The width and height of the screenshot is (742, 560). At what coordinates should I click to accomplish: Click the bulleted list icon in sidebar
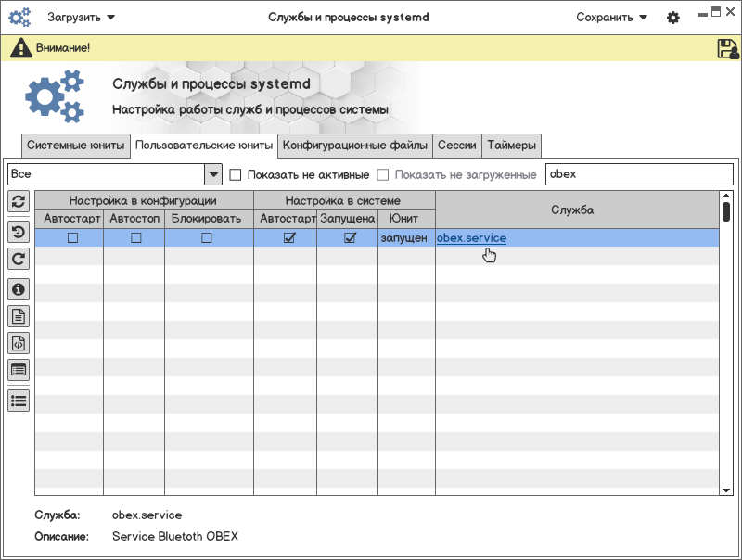click(x=19, y=401)
